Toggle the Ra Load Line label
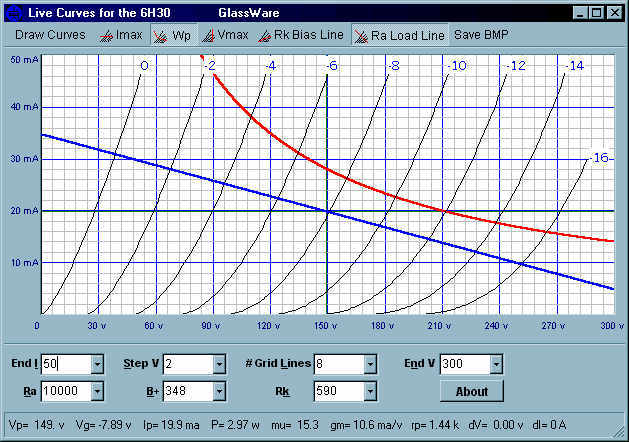Screen dimensions: 629x442 408,36
